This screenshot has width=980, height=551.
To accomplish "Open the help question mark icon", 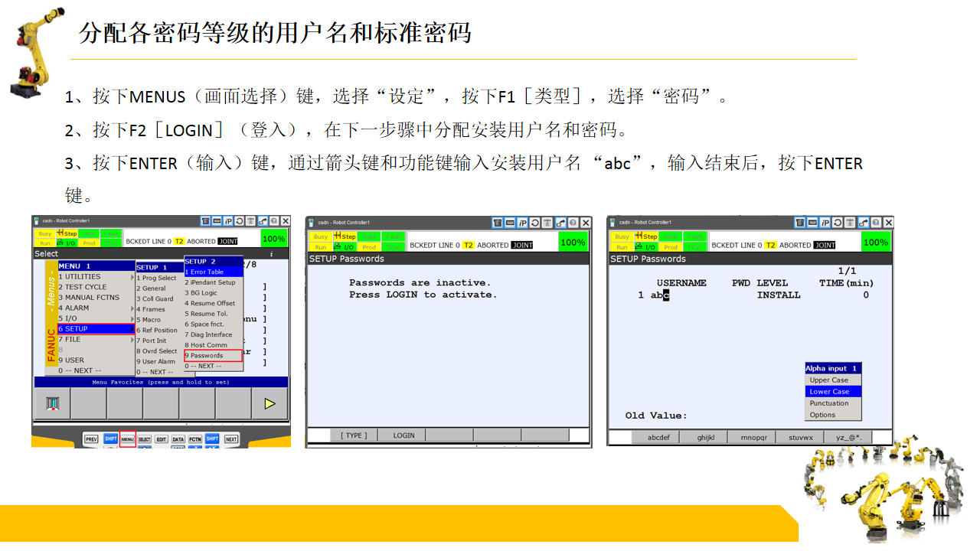I will (274, 221).
